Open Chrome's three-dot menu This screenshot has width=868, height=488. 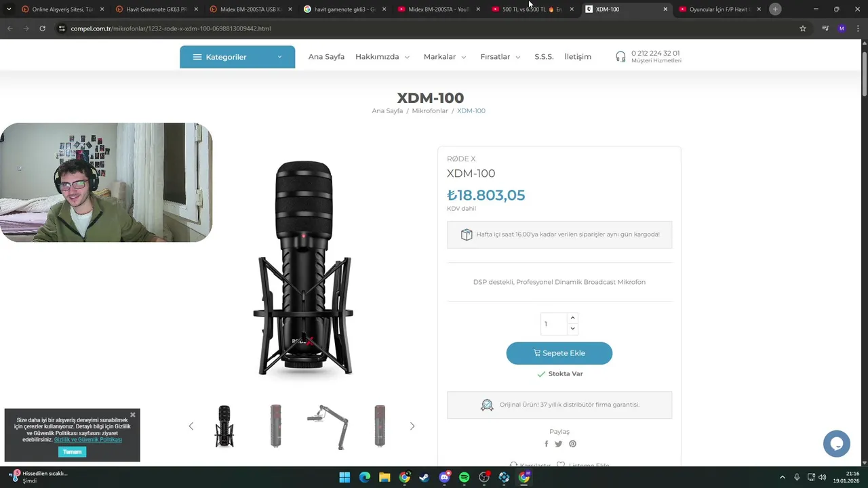[x=859, y=28]
